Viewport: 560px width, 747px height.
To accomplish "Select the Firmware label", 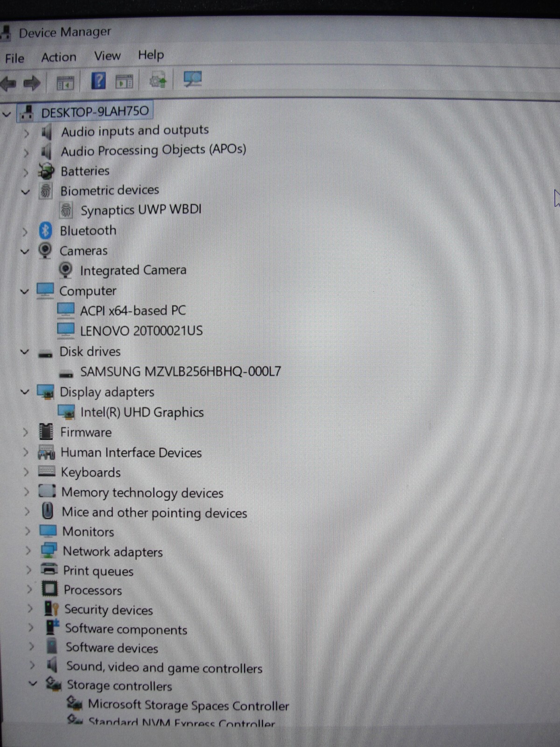I will click(86, 432).
